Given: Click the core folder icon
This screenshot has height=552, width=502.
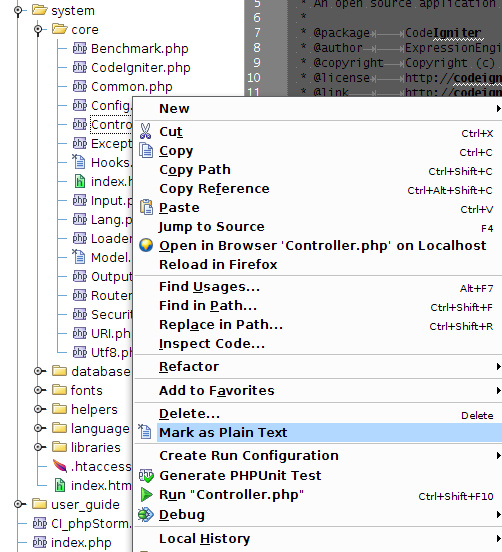Looking at the screenshot, I should [x=59, y=29].
